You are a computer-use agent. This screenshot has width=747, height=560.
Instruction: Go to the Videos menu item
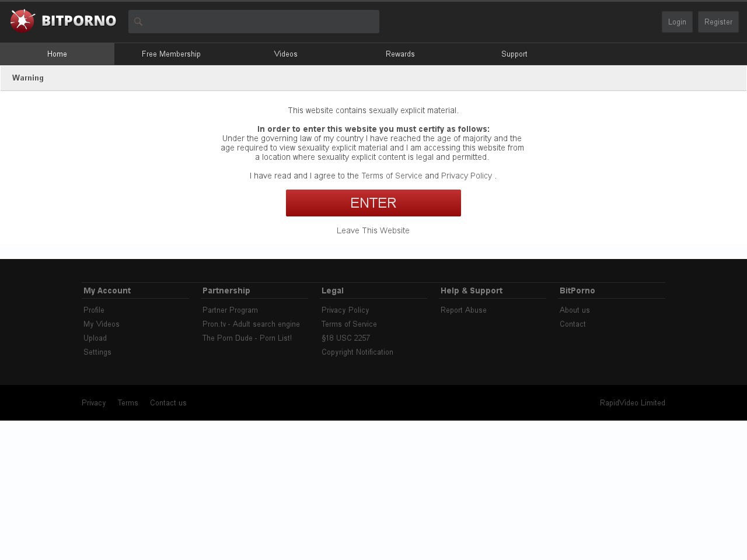[x=286, y=54]
